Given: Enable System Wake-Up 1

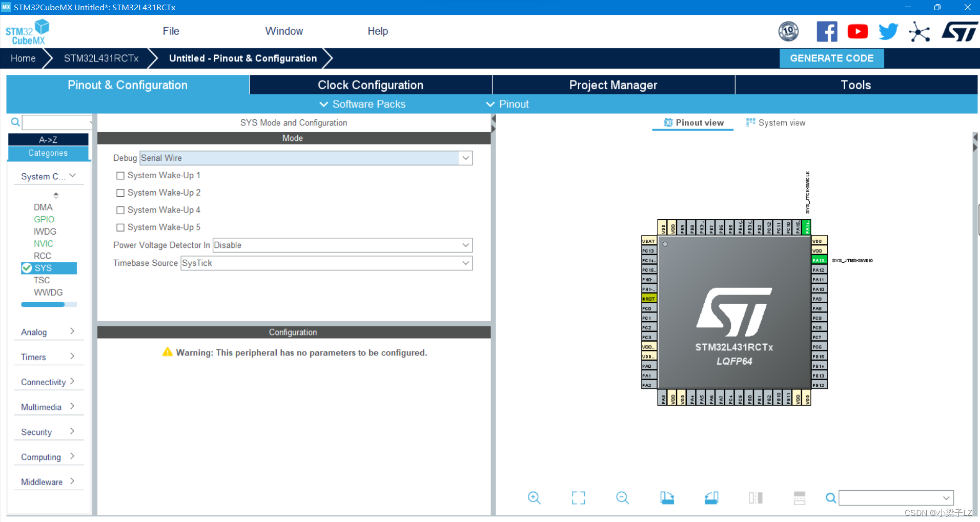Looking at the screenshot, I should [x=120, y=175].
